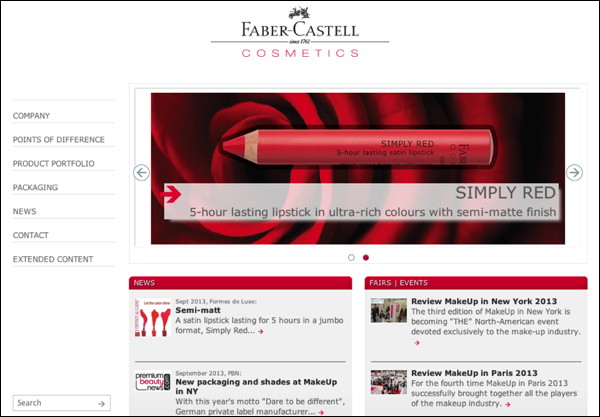Submit search using the arrow icon
The image size is (600, 417).
[x=101, y=404]
